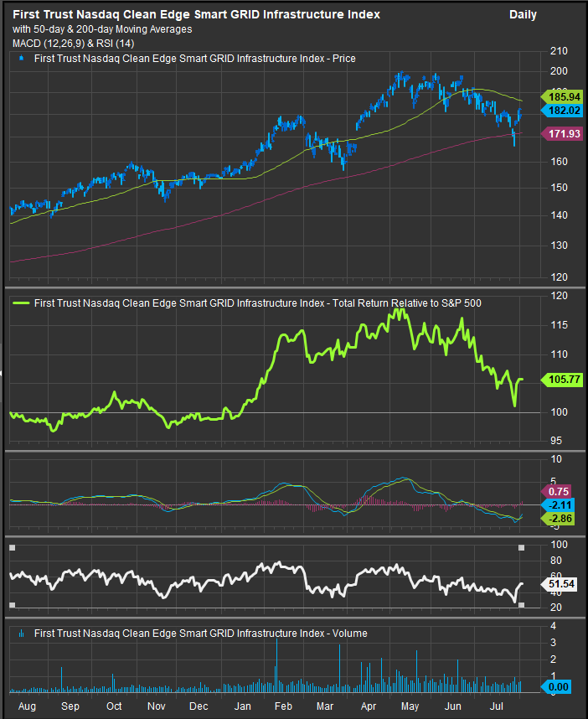The image size is (588, 719).
Task: Click the Volume series legend label
Action: (201, 634)
